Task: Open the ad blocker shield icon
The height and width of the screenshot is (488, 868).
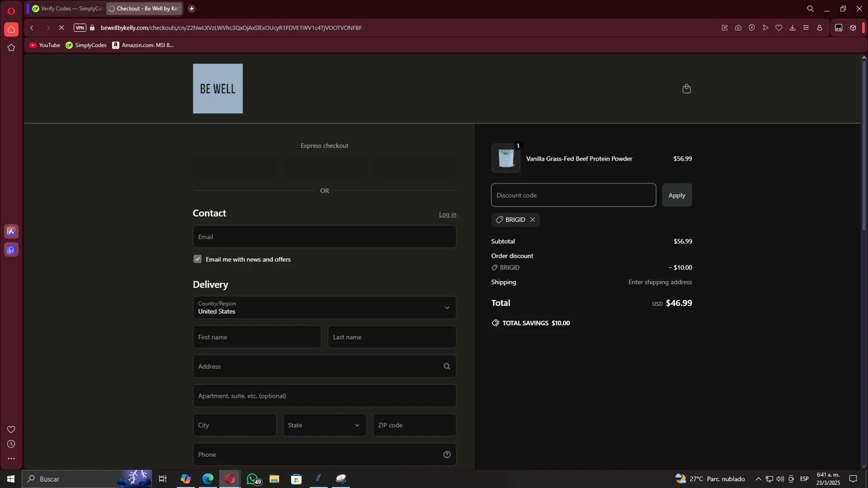Action: point(752,28)
